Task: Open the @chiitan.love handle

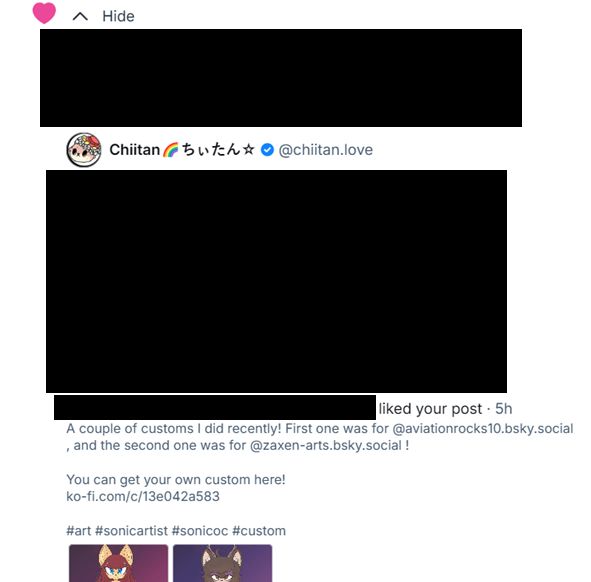Action: pos(326,150)
